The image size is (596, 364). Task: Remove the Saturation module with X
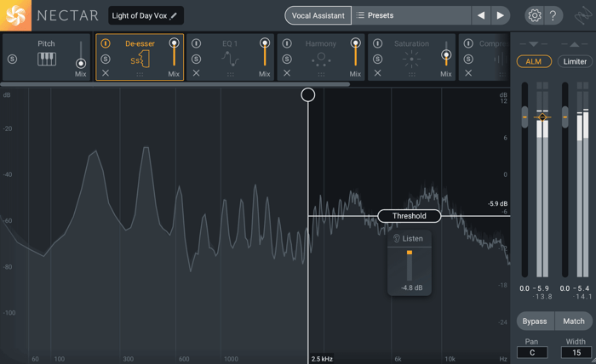pyautogui.click(x=377, y=73)
